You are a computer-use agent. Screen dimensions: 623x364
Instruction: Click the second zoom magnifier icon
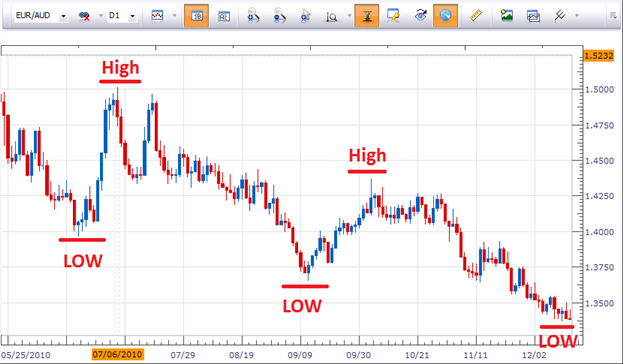(x=279, y=15)
